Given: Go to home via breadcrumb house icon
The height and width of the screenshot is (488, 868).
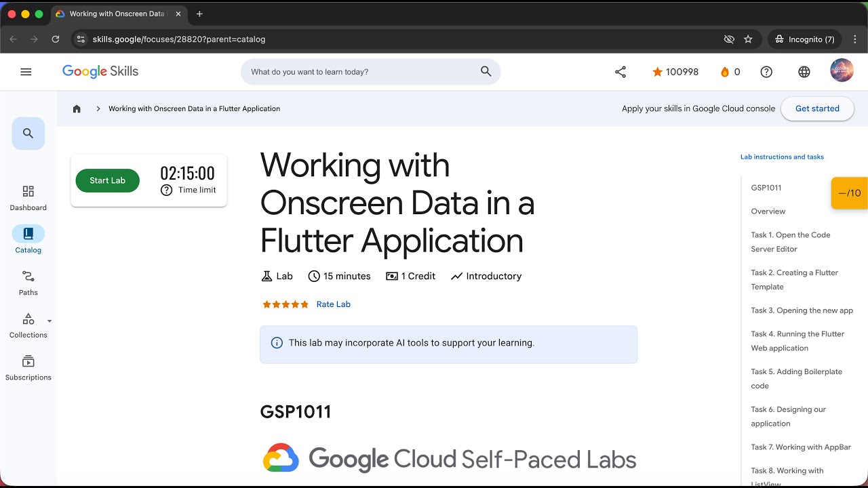Looking at the screenshot, I should (x=77, y=108).
